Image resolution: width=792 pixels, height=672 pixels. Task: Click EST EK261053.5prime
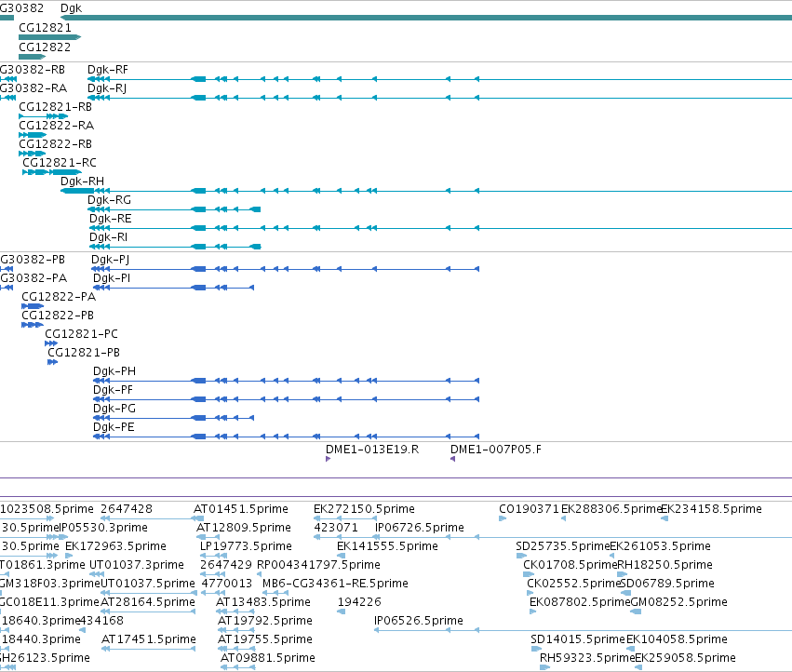coord(660,546)
